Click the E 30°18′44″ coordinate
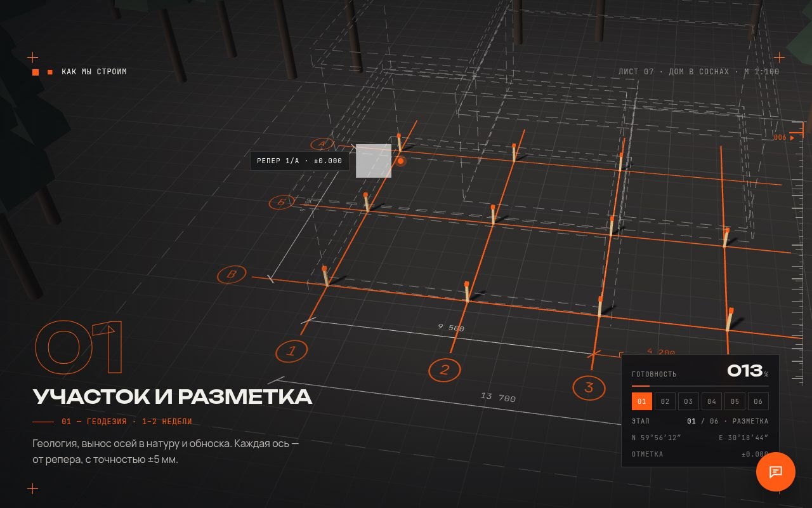 coord(743,438)
